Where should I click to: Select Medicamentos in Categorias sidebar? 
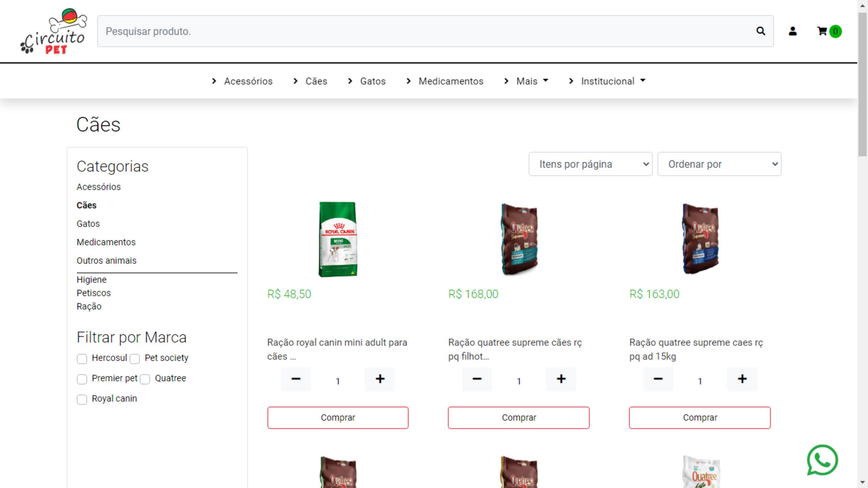click(x=106, y=242)
